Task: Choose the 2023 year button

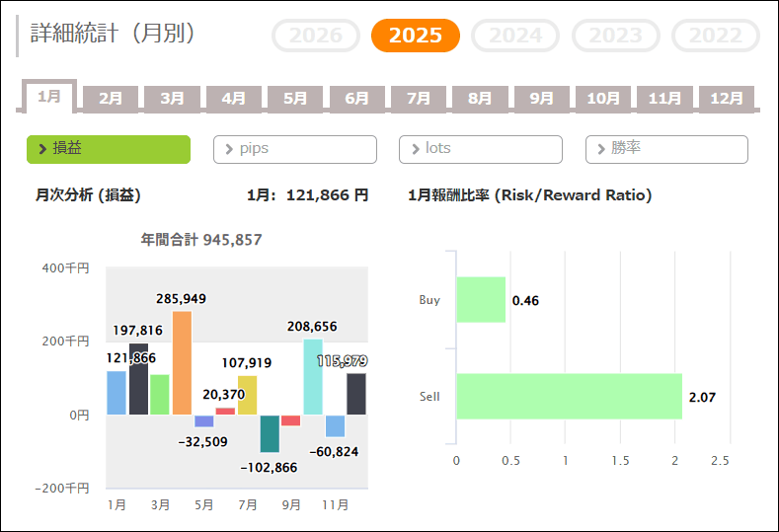Action: 616,36
